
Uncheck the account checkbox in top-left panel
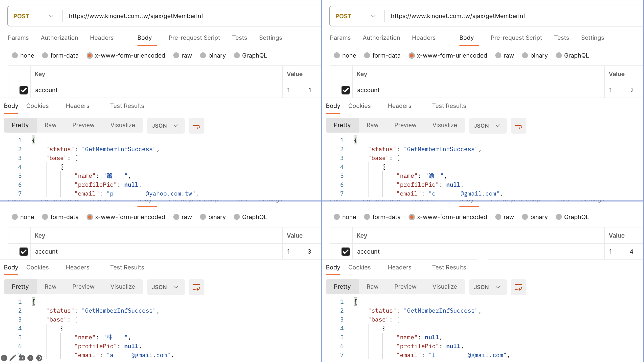coord(24,90)
